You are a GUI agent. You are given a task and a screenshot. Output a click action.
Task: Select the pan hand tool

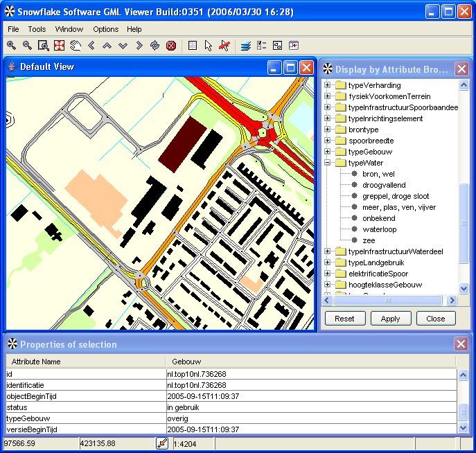point(75,46)
